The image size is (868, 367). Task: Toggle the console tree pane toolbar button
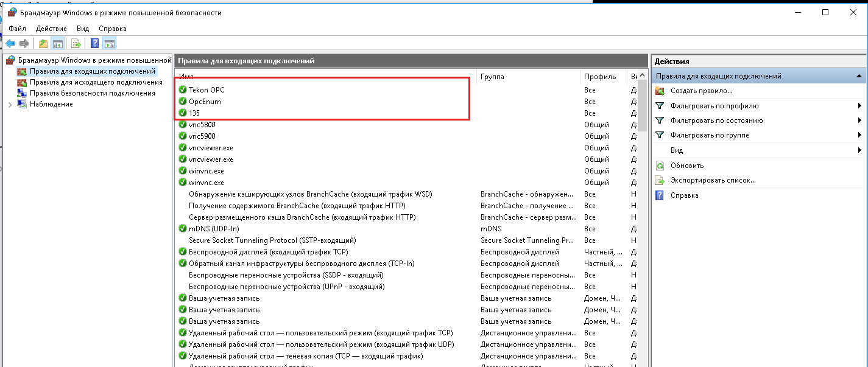tap(58, 43)
